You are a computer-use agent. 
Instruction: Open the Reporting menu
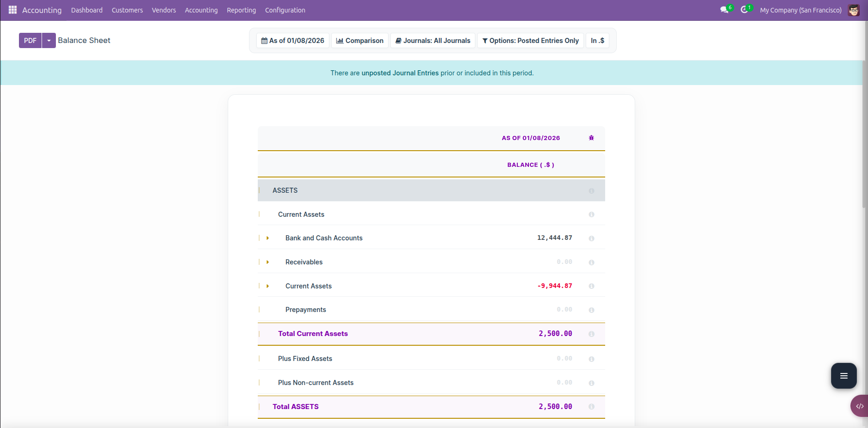coord(241,10)
